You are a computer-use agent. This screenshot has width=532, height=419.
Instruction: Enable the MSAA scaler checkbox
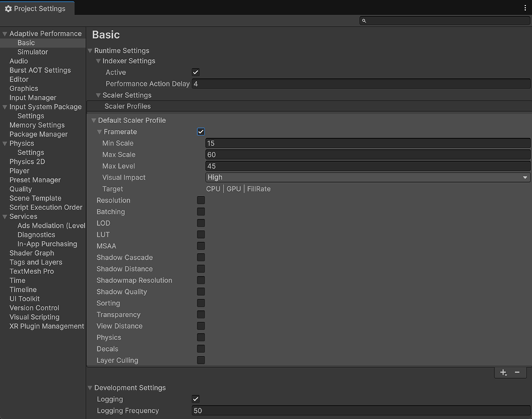pos(201,246)
